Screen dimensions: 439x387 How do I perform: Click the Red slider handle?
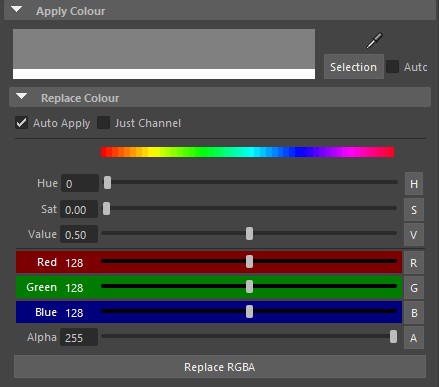[x=249, y=262]
